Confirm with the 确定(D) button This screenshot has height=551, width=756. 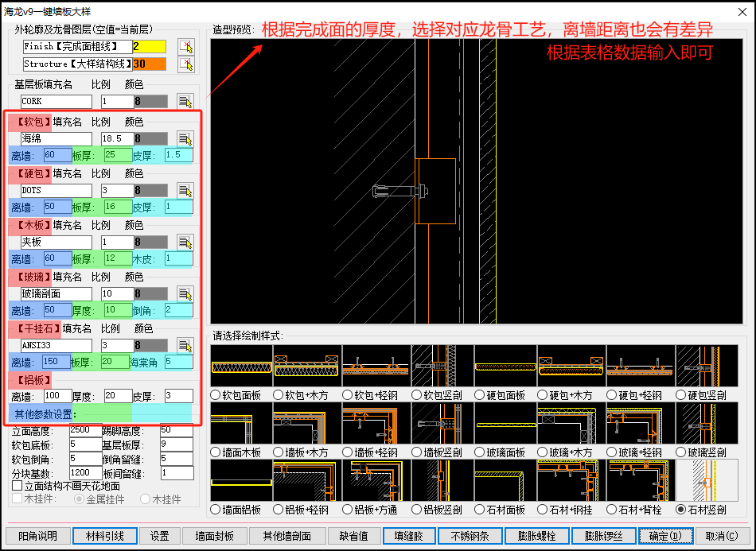pyautogui.click(x=666, y=536)
